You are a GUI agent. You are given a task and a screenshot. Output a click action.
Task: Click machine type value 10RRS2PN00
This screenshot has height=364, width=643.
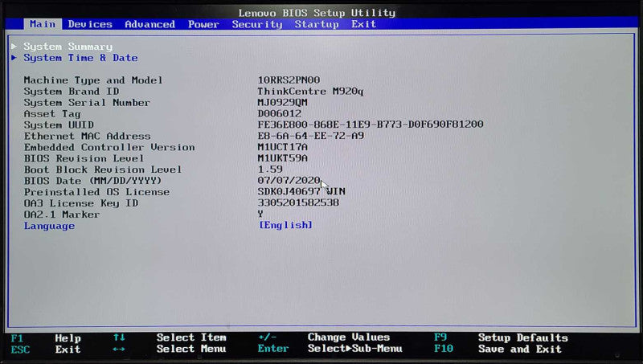[289, 80]
